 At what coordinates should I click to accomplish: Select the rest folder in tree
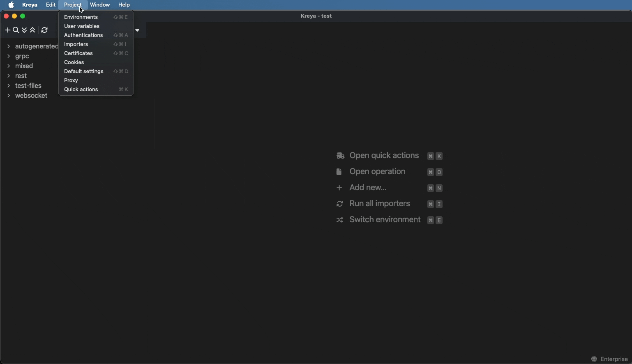[x=21, y=76]
